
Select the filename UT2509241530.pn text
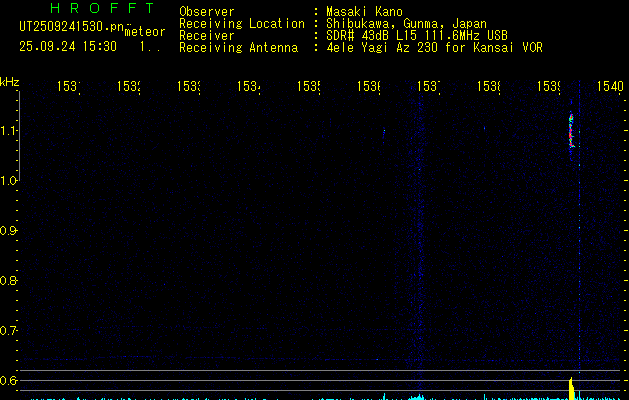72,27
